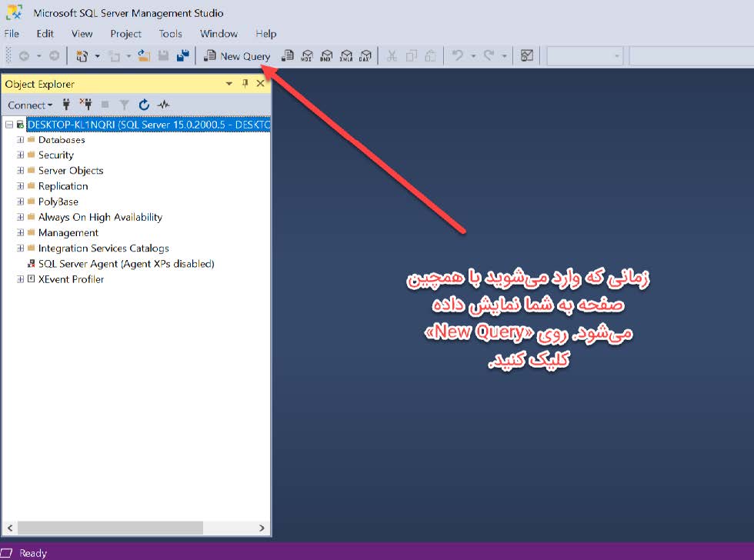Open the Project menu

point(125,34)
